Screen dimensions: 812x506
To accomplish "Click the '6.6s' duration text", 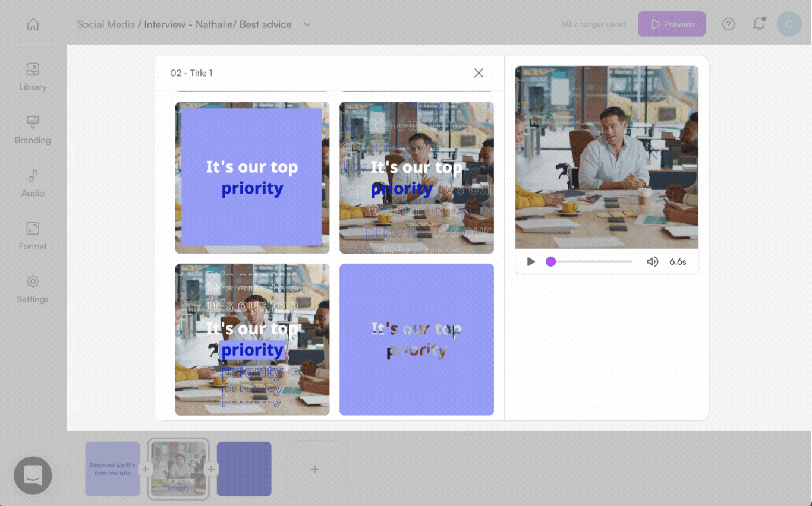I will click(x=678, y=261).
